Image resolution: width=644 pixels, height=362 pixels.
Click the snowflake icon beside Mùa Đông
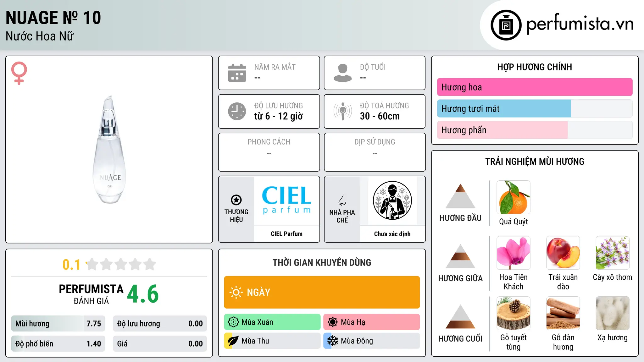tap(333, 341)
